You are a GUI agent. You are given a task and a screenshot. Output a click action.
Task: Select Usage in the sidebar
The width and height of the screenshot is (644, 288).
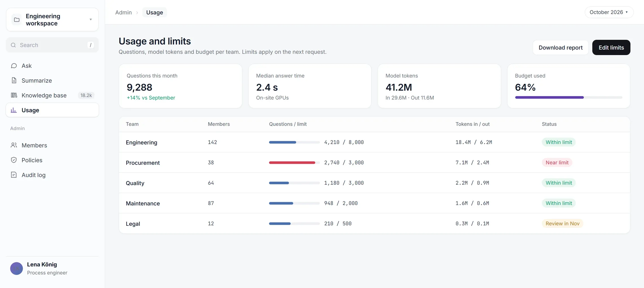tap(52, 110)
